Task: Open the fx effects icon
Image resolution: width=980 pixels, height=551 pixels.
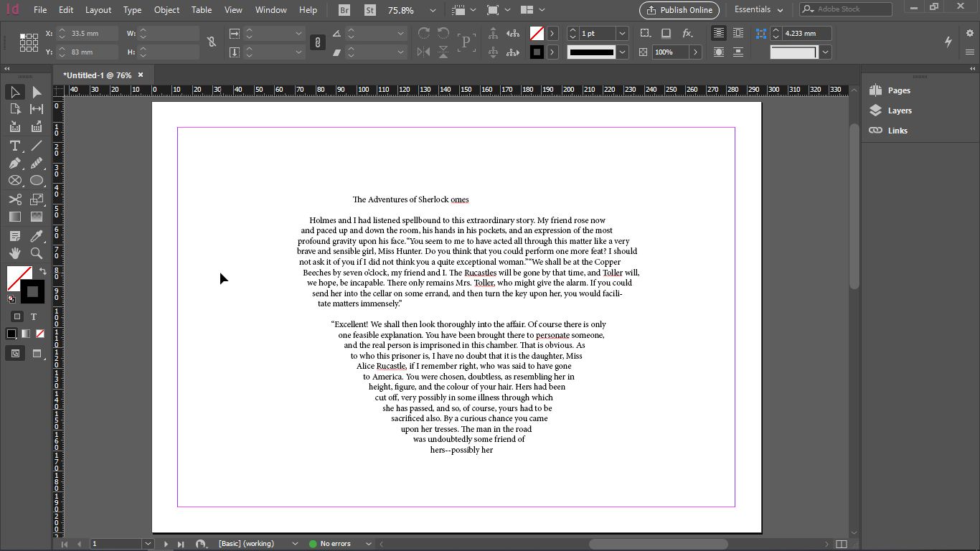Action: pos(687,34)
